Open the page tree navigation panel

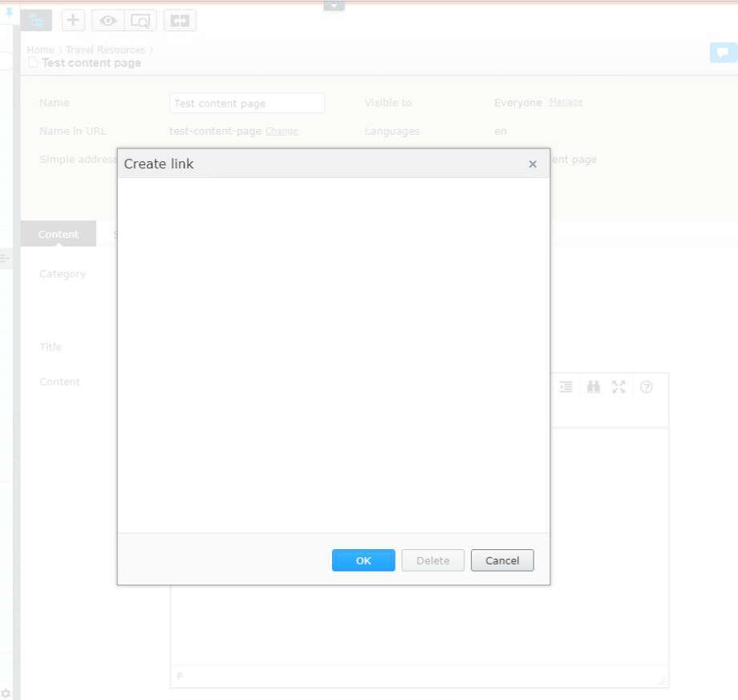pyautogui.click(x=37, y=19)
